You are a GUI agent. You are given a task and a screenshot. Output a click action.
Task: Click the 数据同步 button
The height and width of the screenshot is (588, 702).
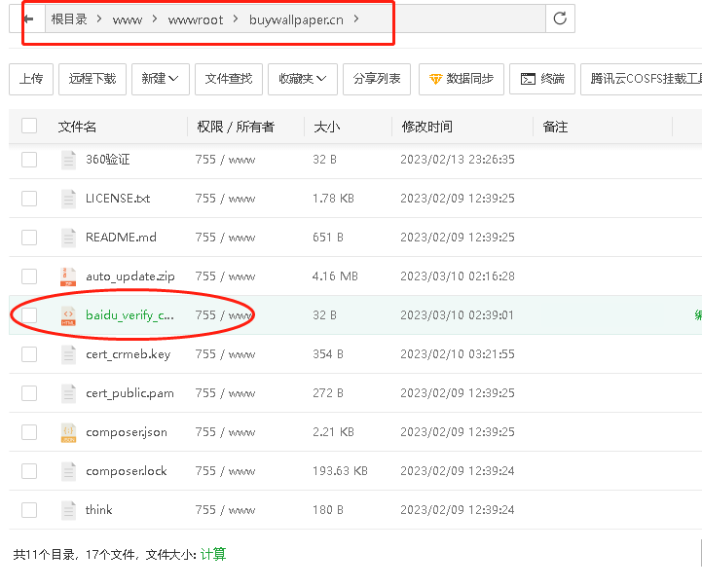pos(462,79)
